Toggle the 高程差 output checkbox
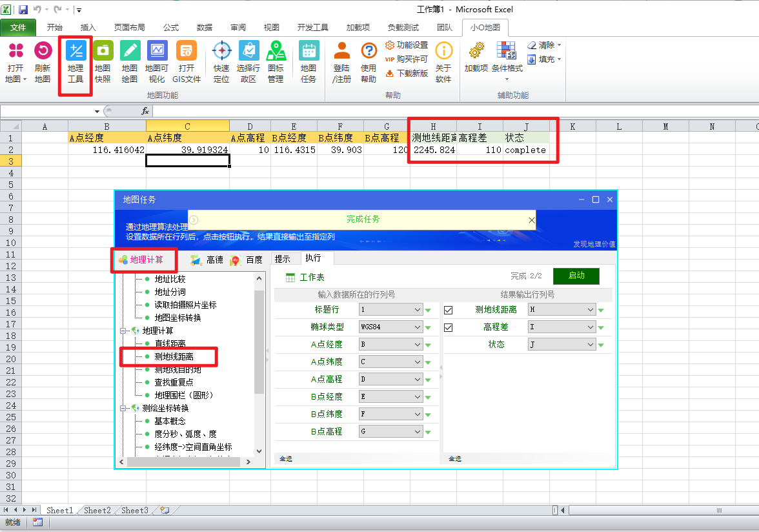The image size is (759, 532). coord(448,328)
